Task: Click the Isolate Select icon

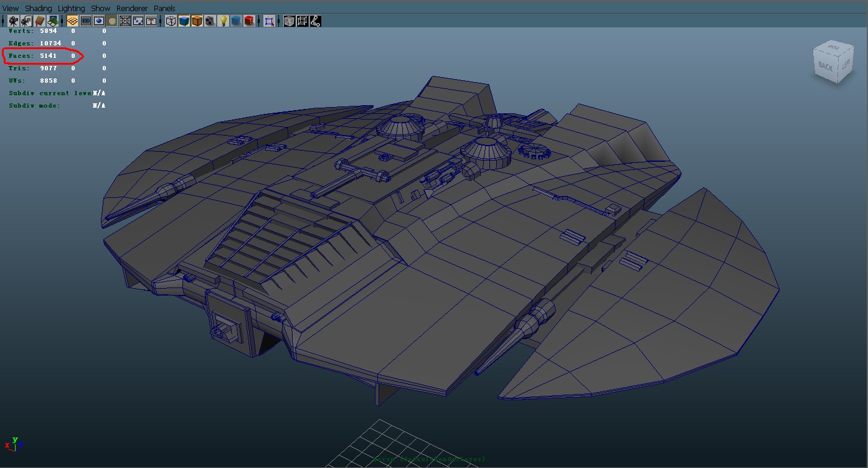Action: [x=269, y=21]
